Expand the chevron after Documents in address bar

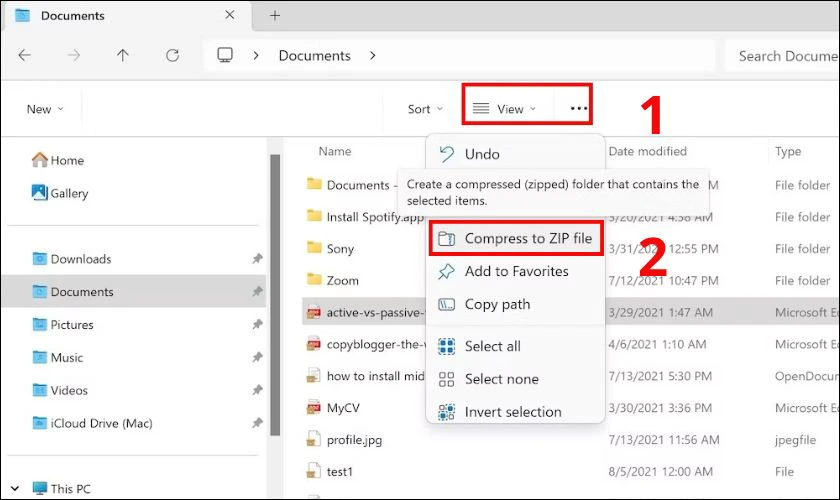[x=373, y=55]
